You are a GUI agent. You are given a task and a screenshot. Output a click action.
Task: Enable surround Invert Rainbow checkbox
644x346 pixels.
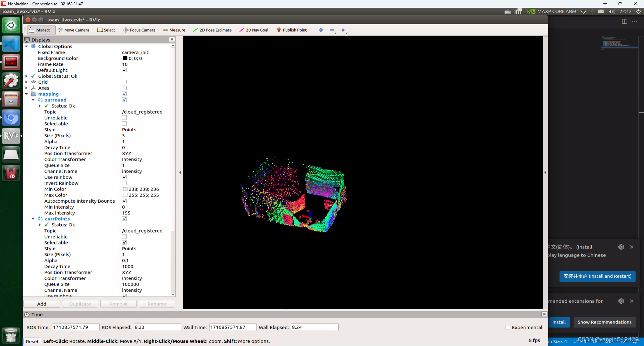tap(124, 183)
